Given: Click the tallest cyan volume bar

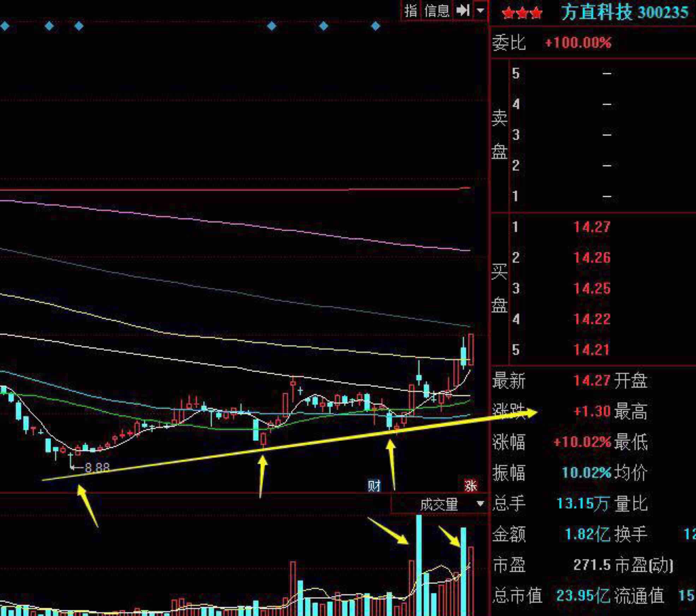Looking at the screenshot, I should click(419, 565).
